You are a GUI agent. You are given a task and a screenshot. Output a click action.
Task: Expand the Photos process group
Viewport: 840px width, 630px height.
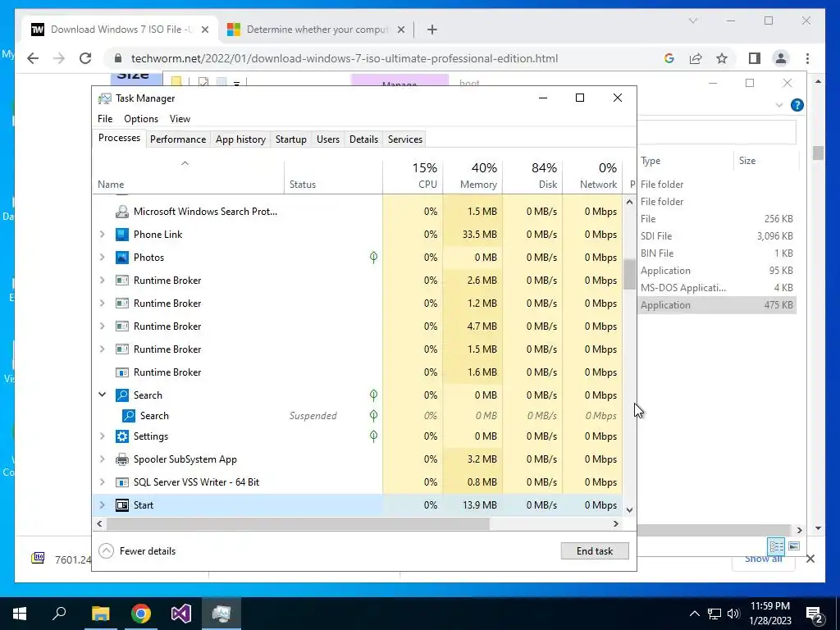103,257
